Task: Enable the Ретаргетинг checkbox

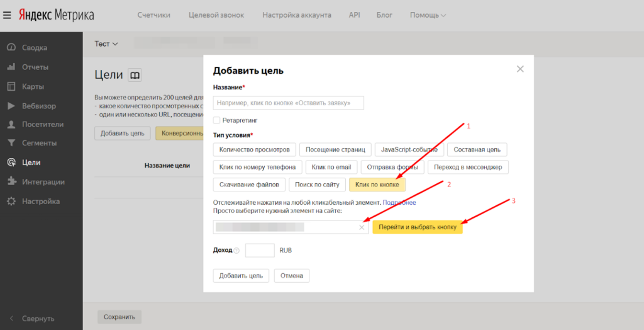Action: point(217,120)
